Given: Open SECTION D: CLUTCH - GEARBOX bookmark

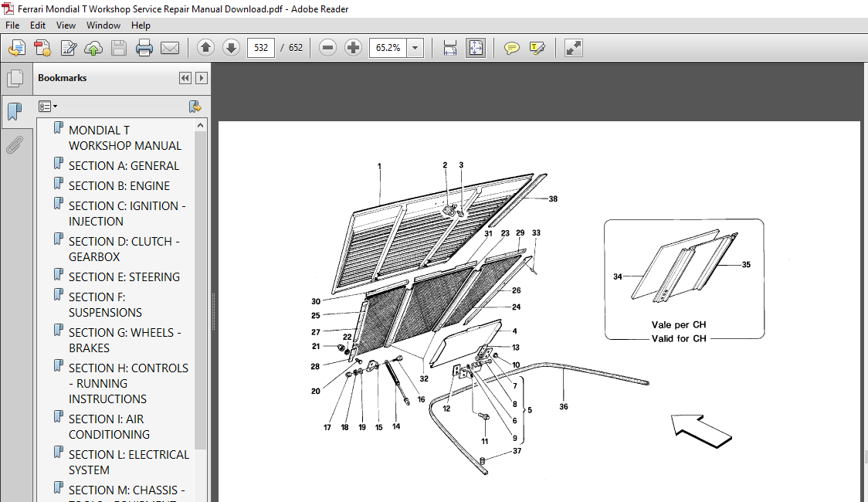Looking at the screenshot, I should [124, 249].
